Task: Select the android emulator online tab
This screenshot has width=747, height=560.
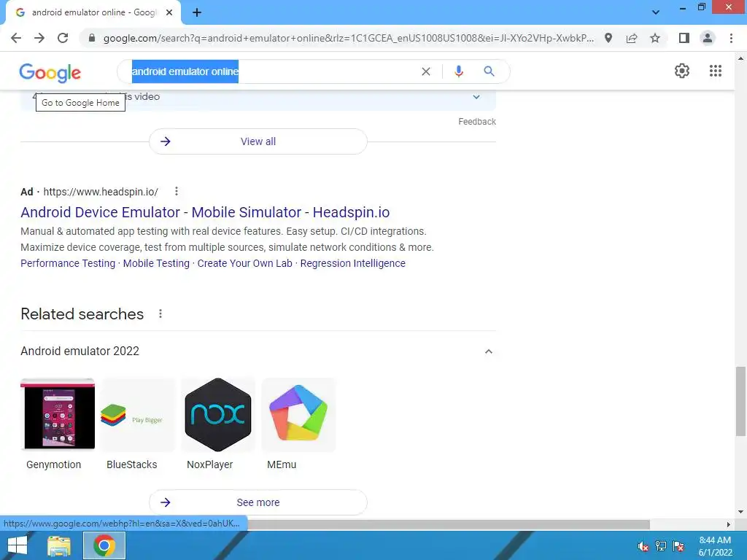Action: [93, 12]
